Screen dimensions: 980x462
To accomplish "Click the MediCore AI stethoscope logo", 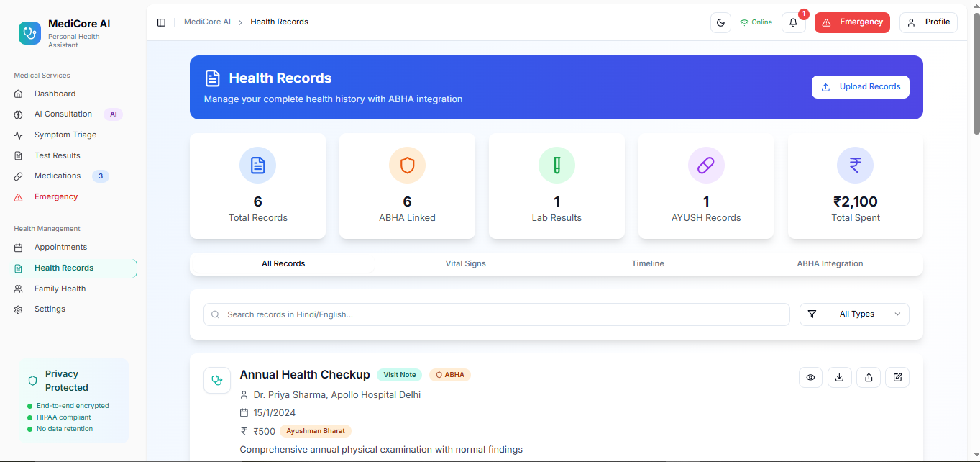I will 30,33.
